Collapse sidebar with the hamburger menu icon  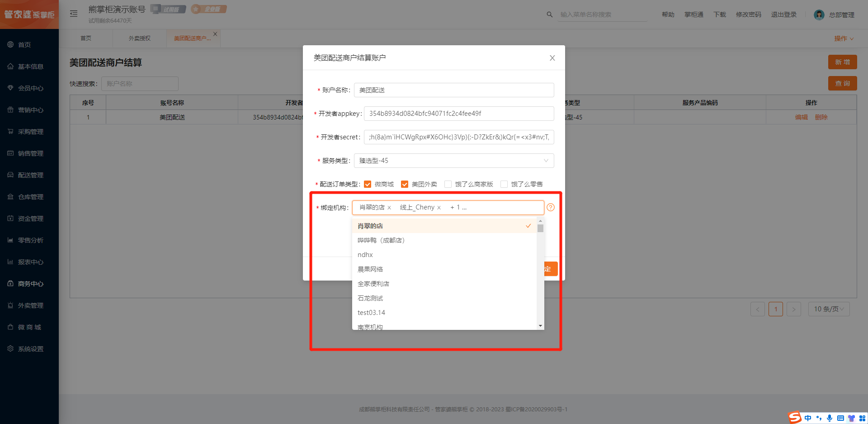coord(74,14)
